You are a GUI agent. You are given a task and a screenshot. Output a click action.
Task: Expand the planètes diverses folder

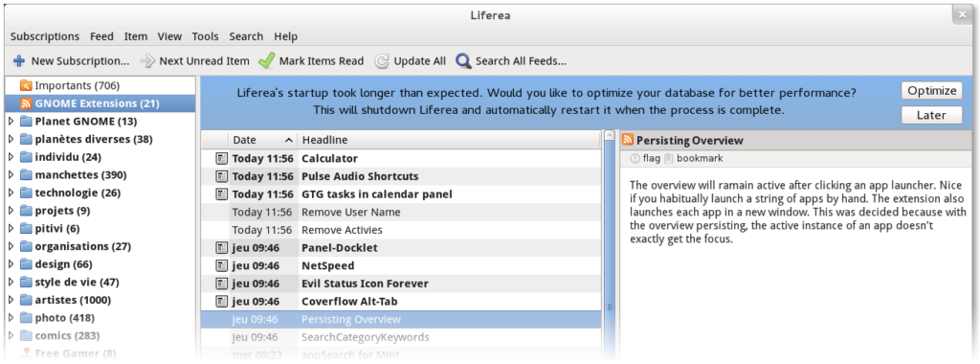click(11, 139)
